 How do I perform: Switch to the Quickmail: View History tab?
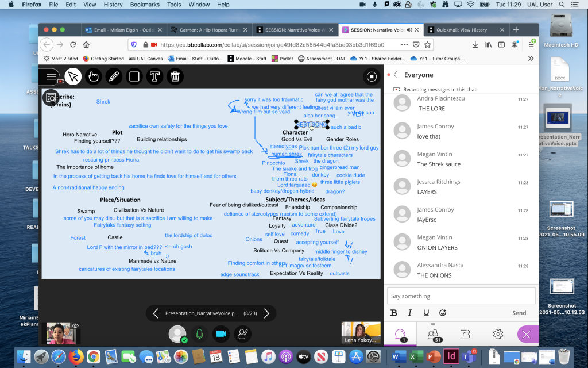click(466, 30)
